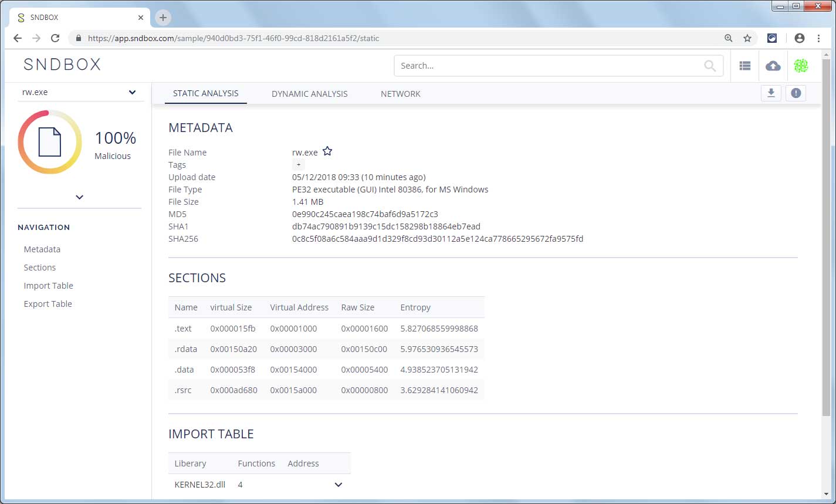Image resolution: width=836 pixels, height=504 pixels.
Task: Click the Virtual Address column header
Action: 299,307
